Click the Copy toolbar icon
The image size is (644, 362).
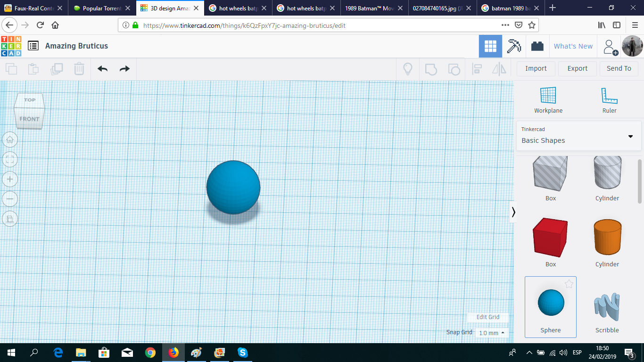(11, 69)
